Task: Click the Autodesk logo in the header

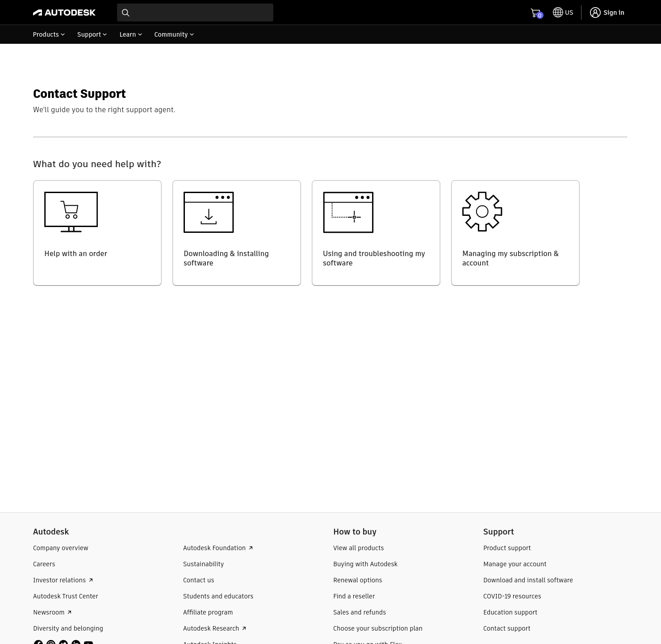Action: point(64,13)
